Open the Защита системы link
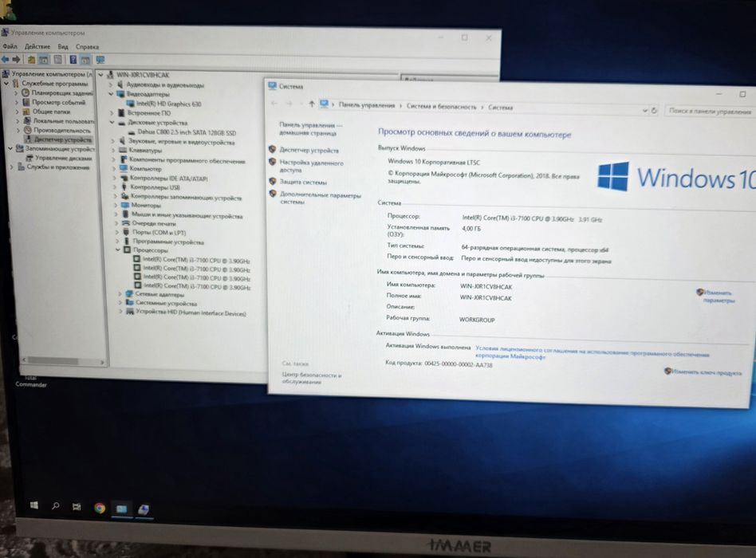756x558 pixels. pos(303,182)
